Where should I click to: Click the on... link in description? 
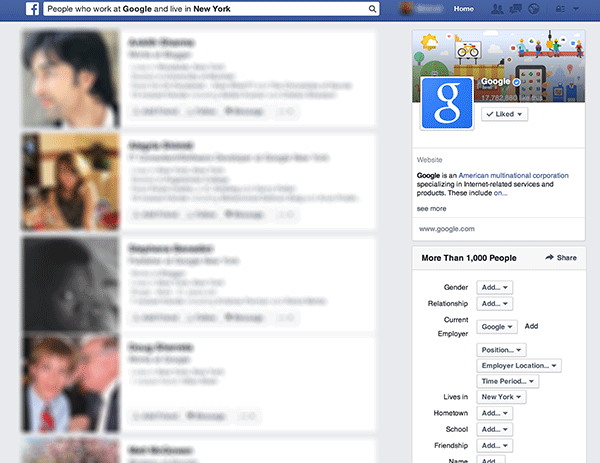coord(500,193)
